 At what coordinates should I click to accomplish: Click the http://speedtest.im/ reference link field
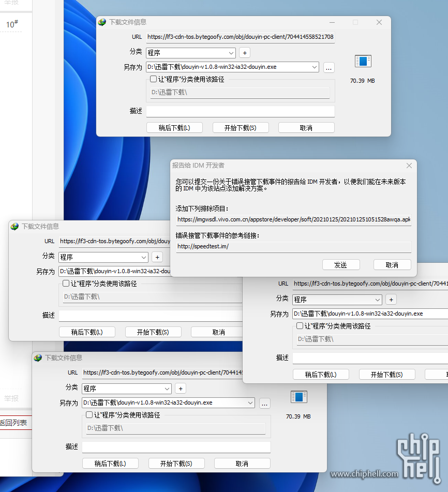click(x=294, y=247)
